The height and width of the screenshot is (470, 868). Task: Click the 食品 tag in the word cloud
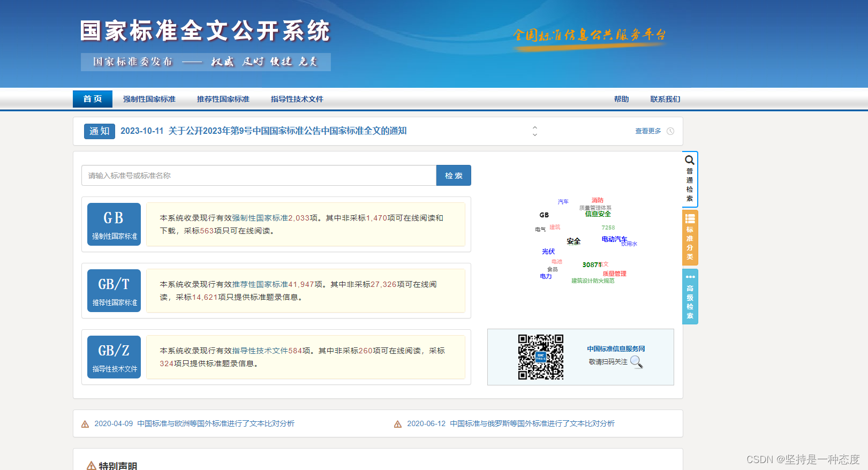[x=553, y=269]
